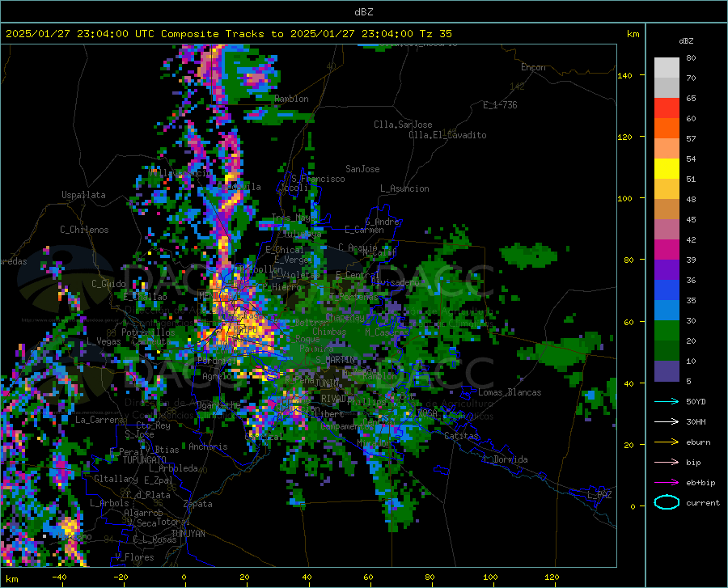
Task: Select the red 60–65 dBZ legend swatch
Action: pos(667,108)
